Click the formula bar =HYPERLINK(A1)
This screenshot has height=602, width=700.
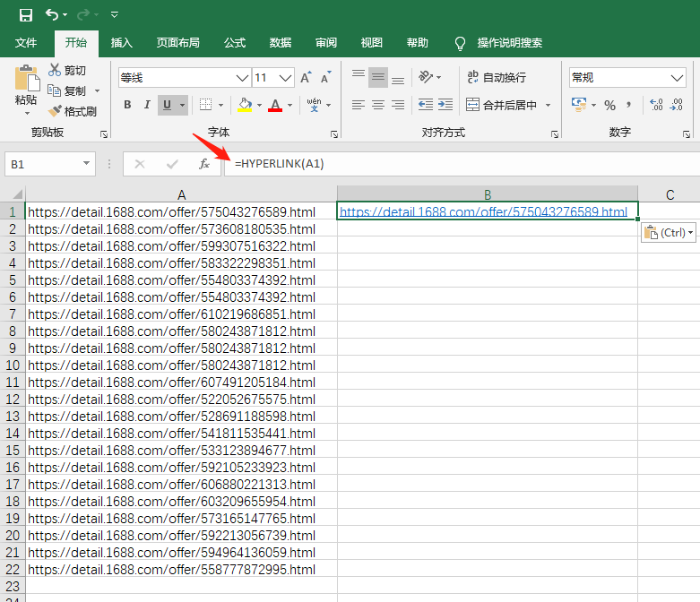click(462, 164)
